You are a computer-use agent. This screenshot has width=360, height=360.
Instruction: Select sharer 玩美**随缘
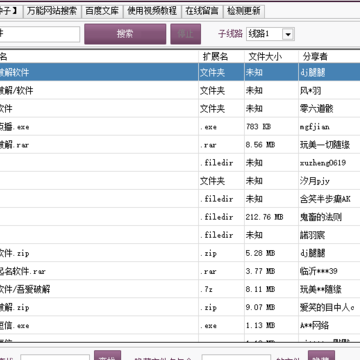pyautogui.click(x=321, y=289)
